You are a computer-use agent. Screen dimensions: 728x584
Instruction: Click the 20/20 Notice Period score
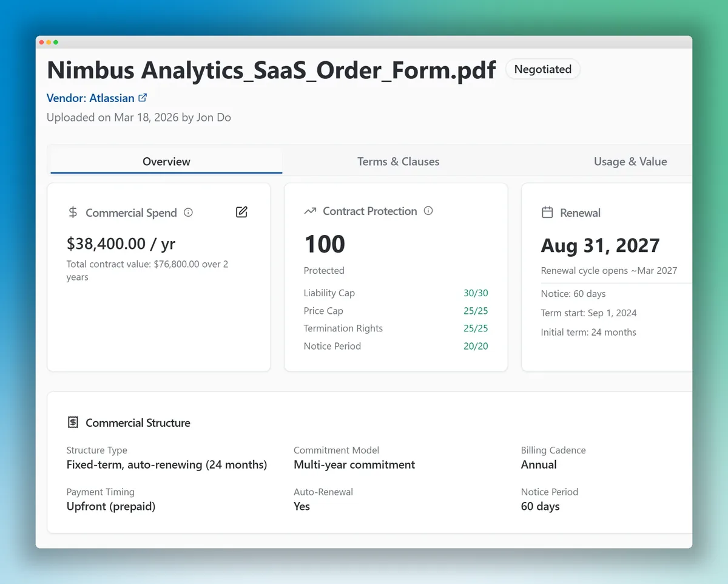tap(476, 346)
